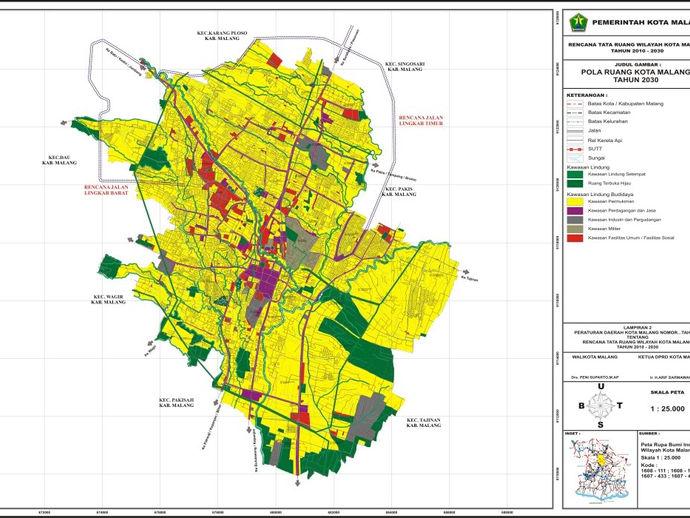Click the 'LAMPIRAN 2' text
The width and height of the screenshot is (690, 518).
coord(638,328)
